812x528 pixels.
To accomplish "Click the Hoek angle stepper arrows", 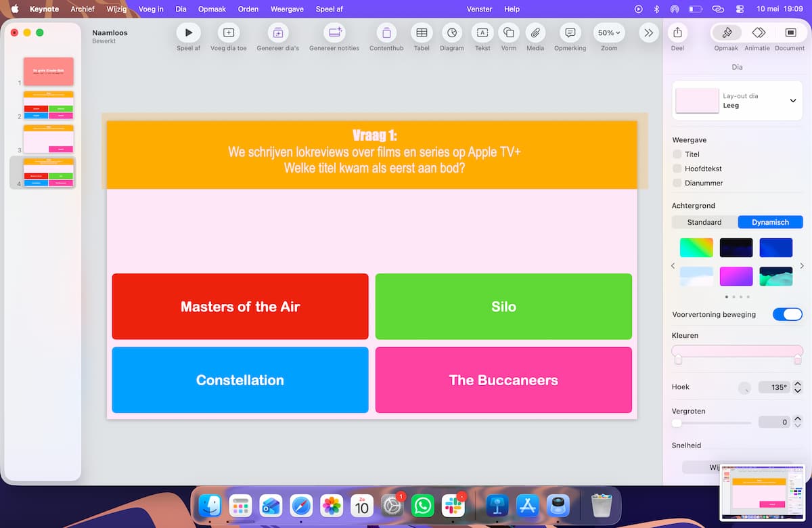I will (x=797, y=387).
